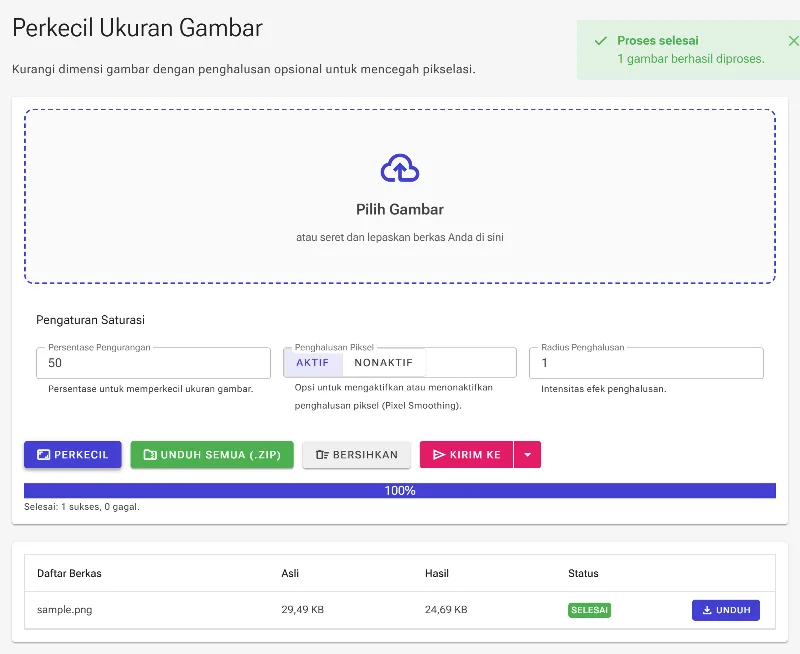Image resolution: width=800 pixels, height=654 pixels.
Task: Click the 100% progress bar
Action: click(x=400, y=491)
